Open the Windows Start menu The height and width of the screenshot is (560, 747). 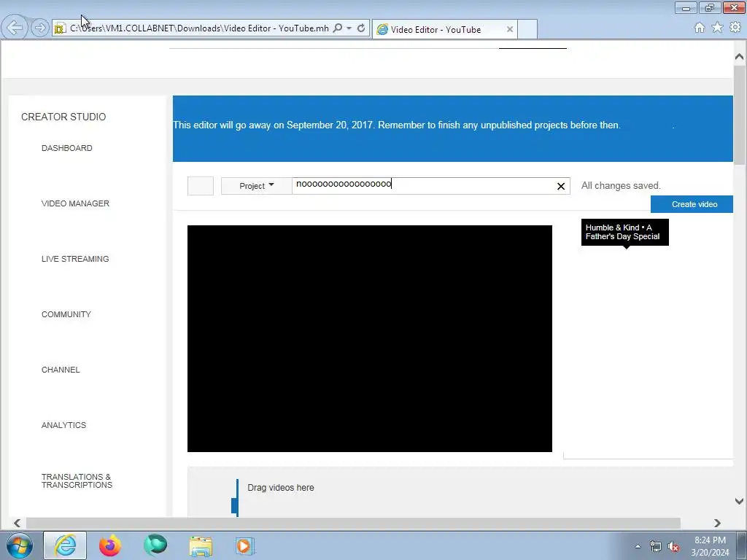pos(19,545)
